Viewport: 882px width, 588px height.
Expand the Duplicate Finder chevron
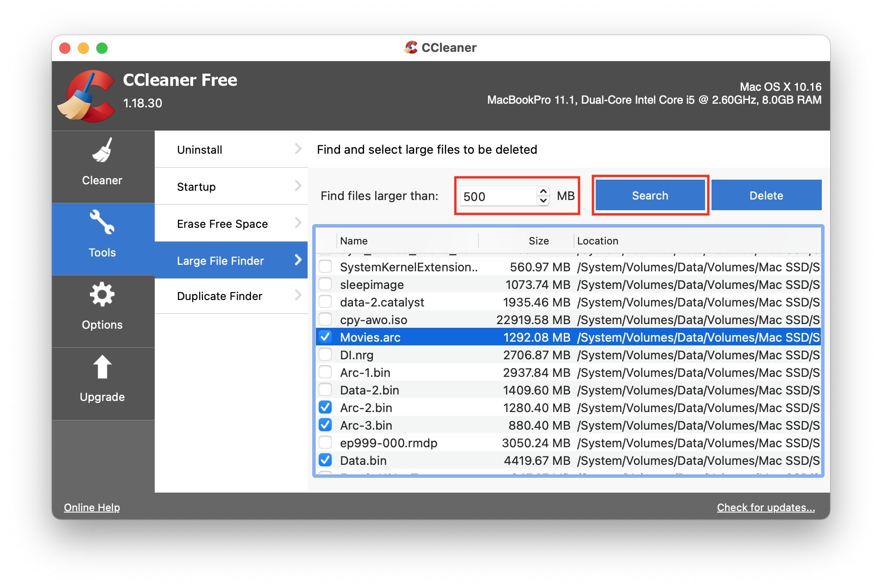click(298, 295)
